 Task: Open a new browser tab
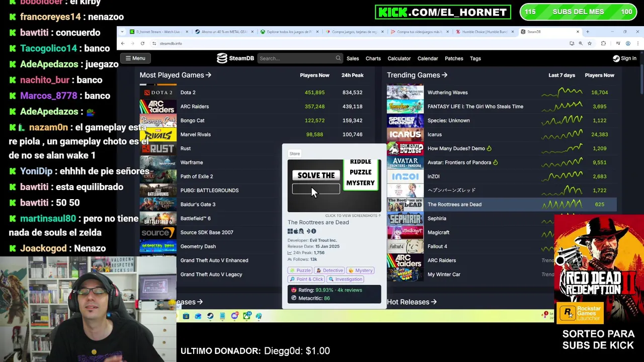click(587, 32)
